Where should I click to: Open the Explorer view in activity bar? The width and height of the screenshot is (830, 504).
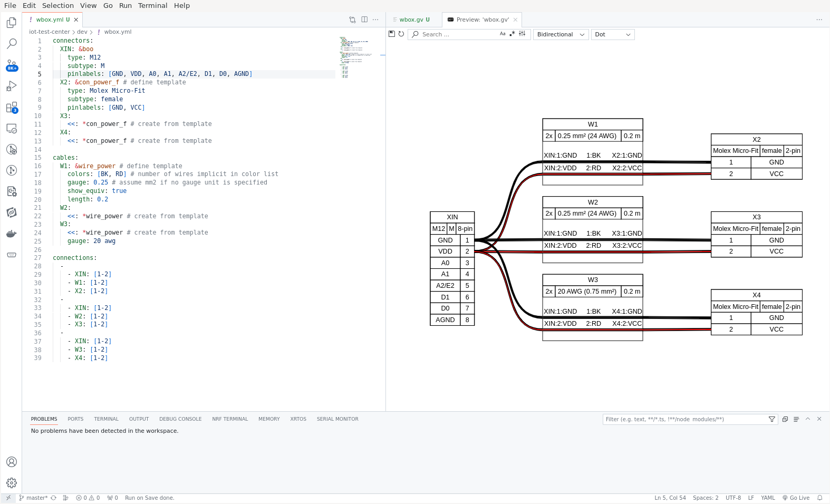point(11,23)
